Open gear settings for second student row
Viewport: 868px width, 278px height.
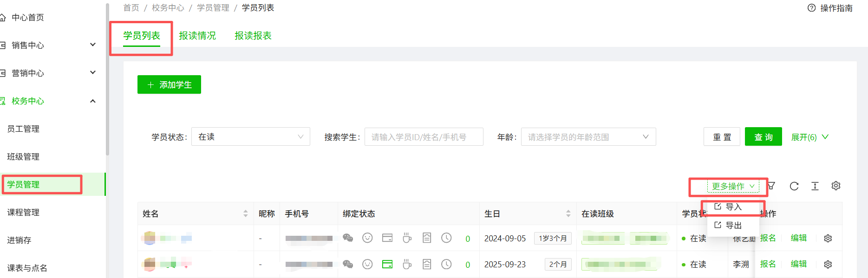click(x=828, y=264)
